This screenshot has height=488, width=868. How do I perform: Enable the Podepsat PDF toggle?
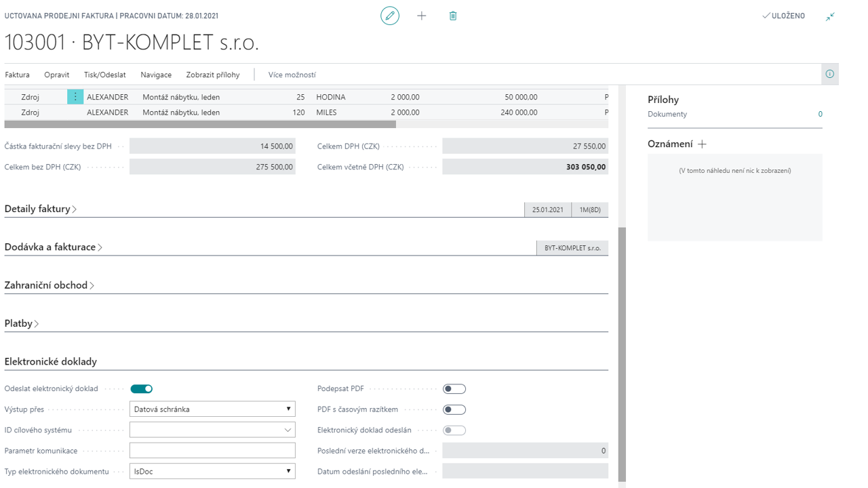454,389
